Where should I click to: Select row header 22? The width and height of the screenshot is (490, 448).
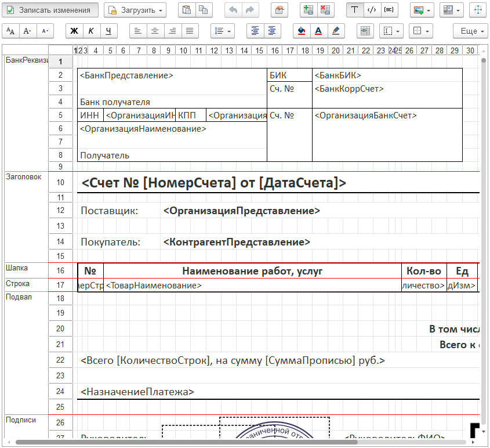pyautogui.click(x=60, y=360)
